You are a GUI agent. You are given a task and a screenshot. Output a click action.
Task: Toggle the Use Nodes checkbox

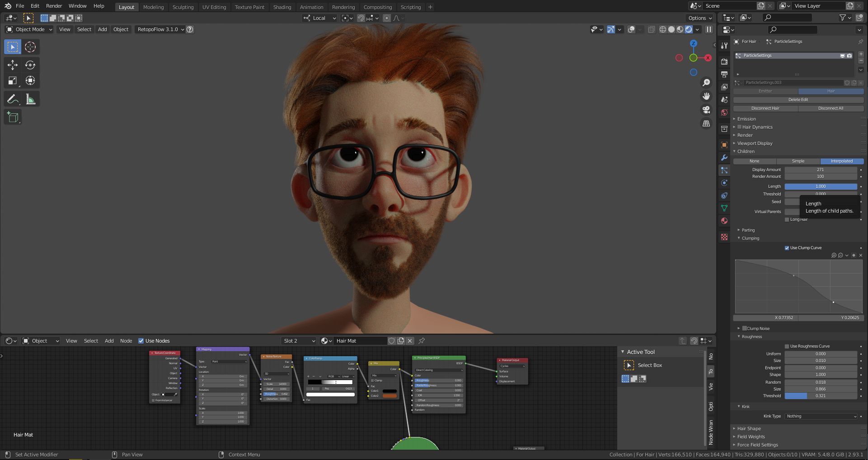(141, 341)
